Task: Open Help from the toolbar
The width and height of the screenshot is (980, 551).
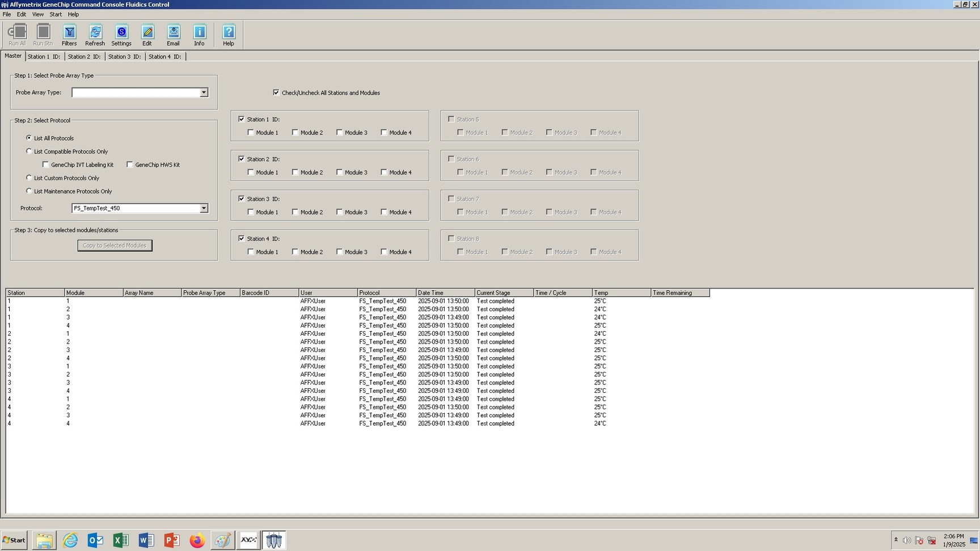Action: (229, 35)
